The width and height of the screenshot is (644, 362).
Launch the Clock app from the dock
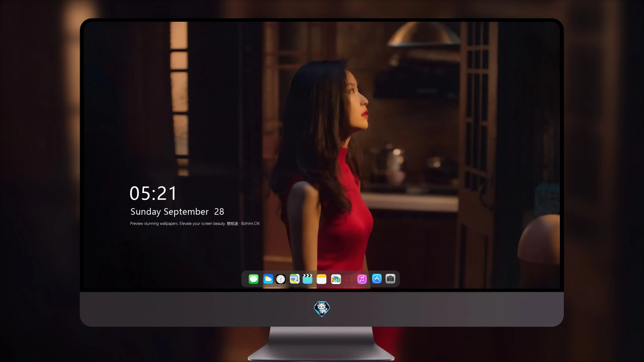[x=281, y=279]
